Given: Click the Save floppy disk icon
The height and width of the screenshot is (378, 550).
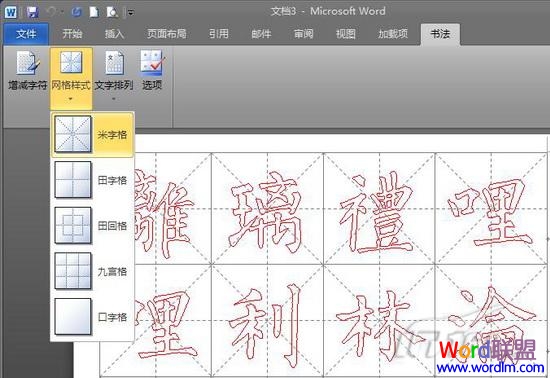Looking at the screenshot, I should (x=33, y=12).
